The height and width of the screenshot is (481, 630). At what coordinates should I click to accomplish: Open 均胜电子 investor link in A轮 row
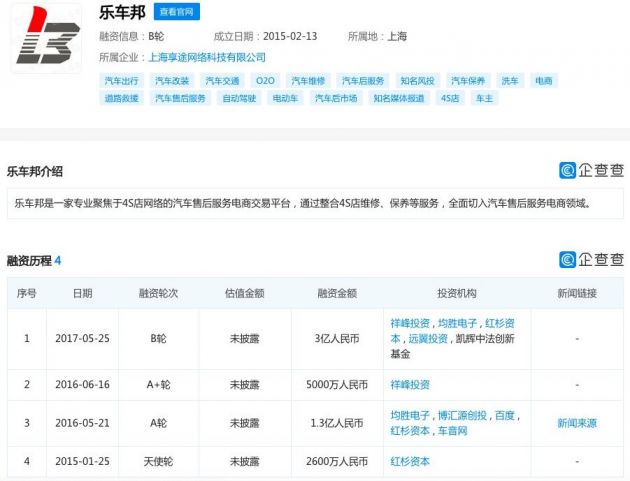pyautogui.click(x=410, y=415)
